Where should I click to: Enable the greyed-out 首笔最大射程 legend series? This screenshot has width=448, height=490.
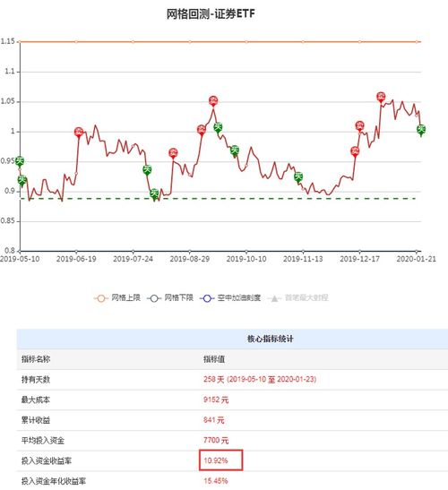pyautogui.click(x=297, y=297)
